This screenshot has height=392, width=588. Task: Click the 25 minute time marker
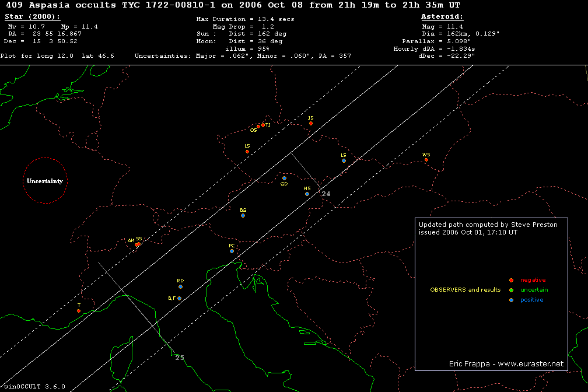(x=180, y=358)
